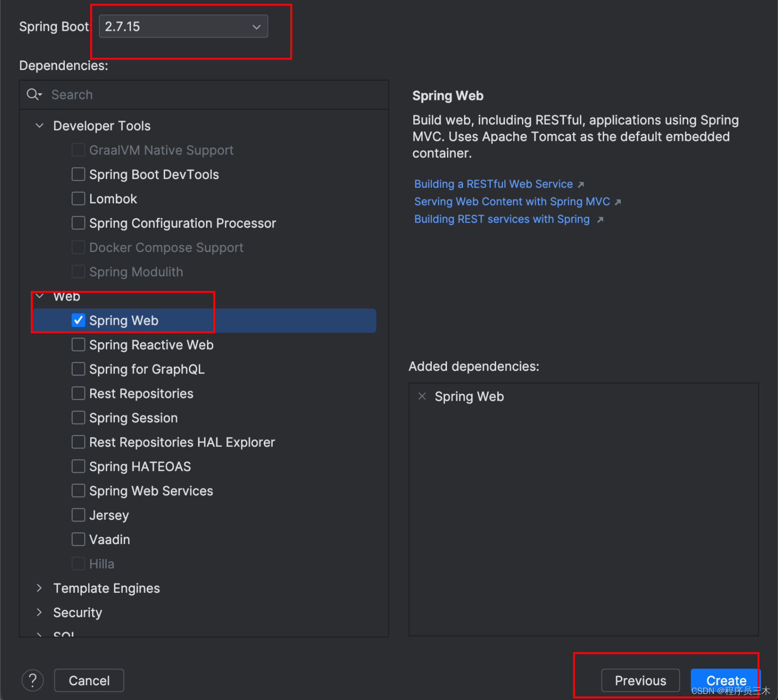This screenshot has height=700, width=778.
Task: Click the Cancel button
Action: 89,680
